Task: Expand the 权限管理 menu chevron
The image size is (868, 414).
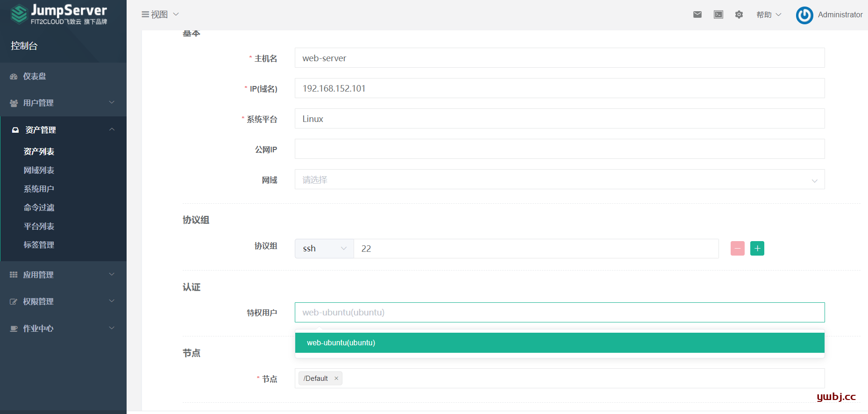Action: click(112, 301)
